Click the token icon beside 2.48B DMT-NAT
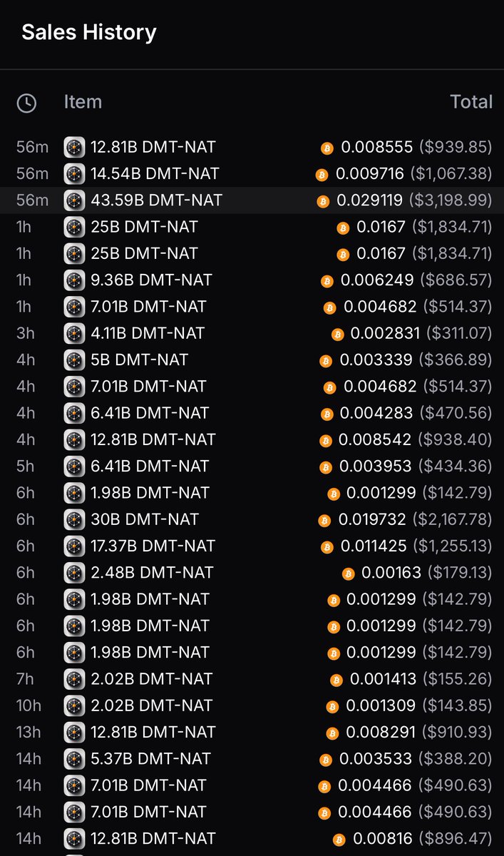This screenshot has width=504, height=856. pos(74,573)
